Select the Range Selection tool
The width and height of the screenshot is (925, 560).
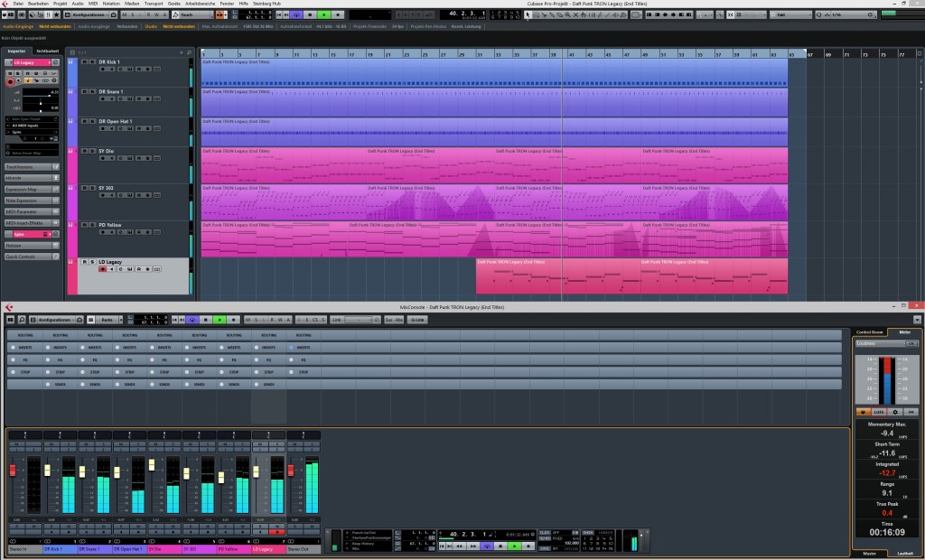coord(537,14)
